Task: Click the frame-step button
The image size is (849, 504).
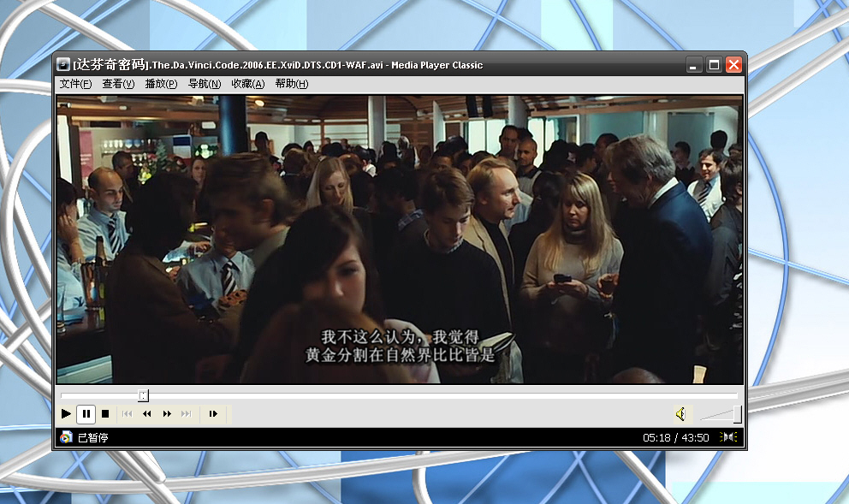Action: (213, 414)
